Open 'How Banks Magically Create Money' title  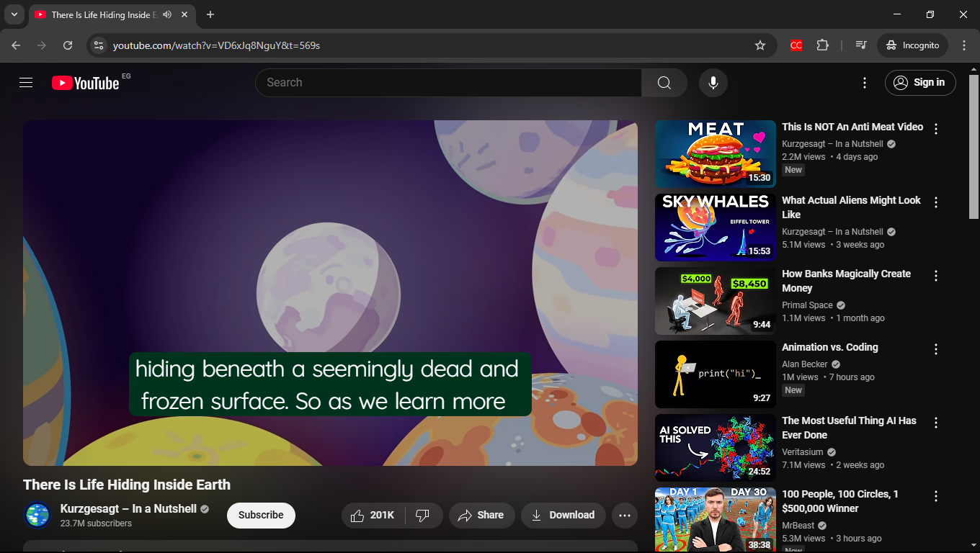[x=846, y=281]
